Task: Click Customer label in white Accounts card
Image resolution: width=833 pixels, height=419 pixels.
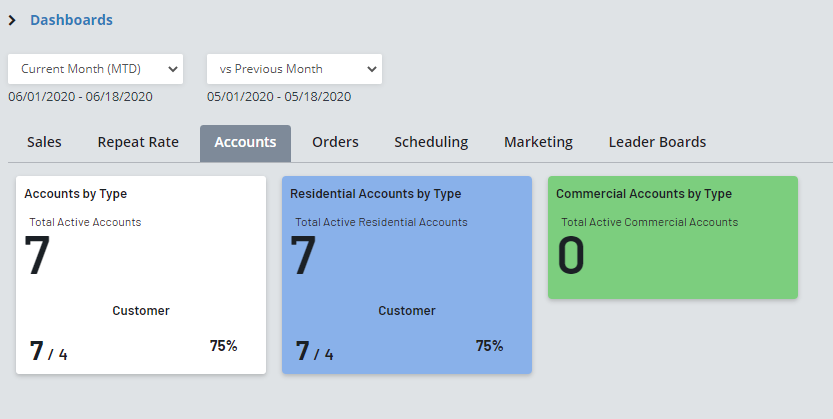Action: point(141,311)
